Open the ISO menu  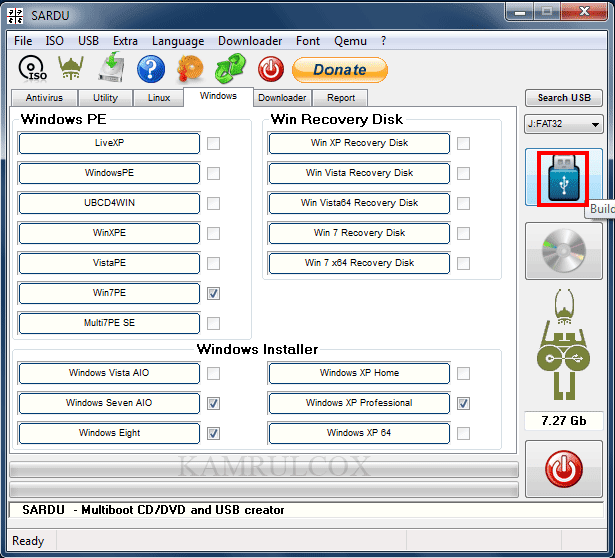(55, 41)
